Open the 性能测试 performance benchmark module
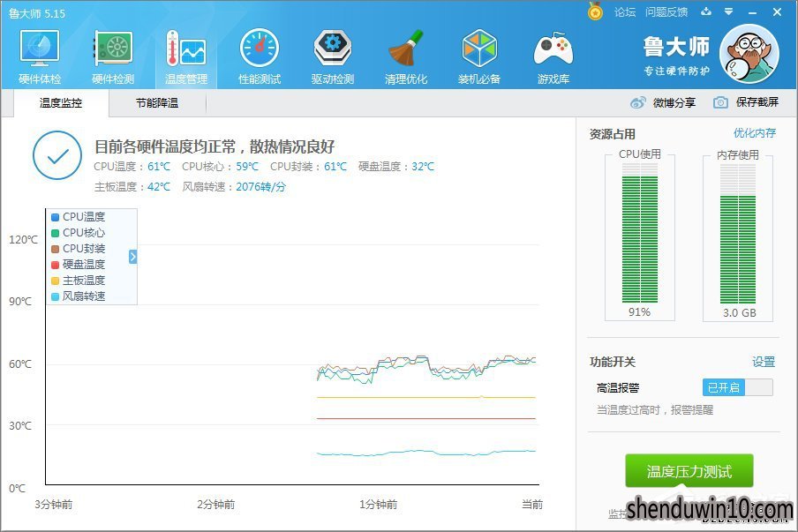 tap(260, 57)
